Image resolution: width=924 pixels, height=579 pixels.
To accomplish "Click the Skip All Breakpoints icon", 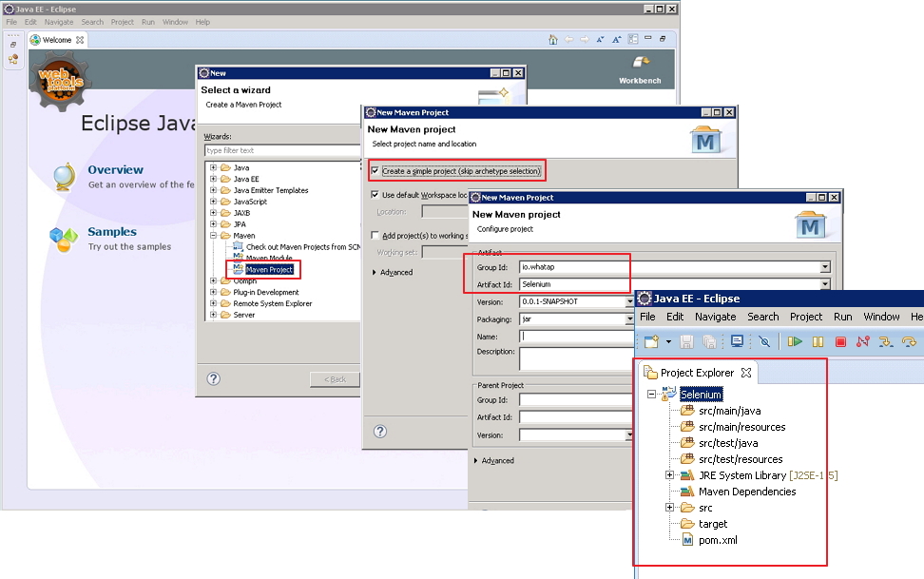I will pos(764,341).
